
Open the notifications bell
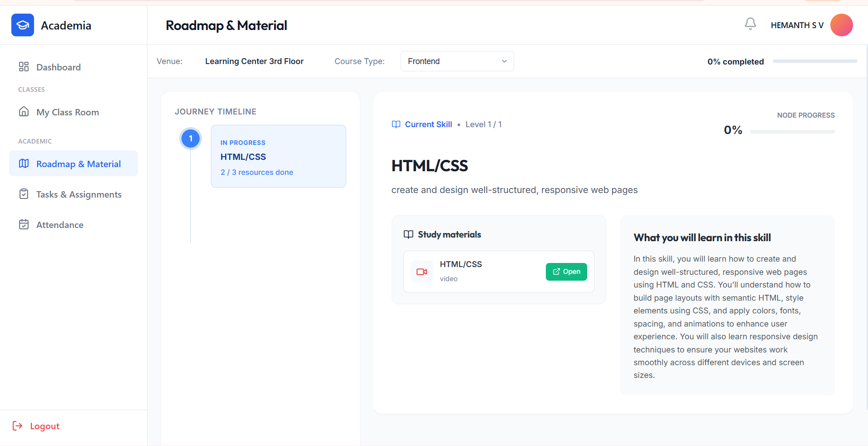750,24
